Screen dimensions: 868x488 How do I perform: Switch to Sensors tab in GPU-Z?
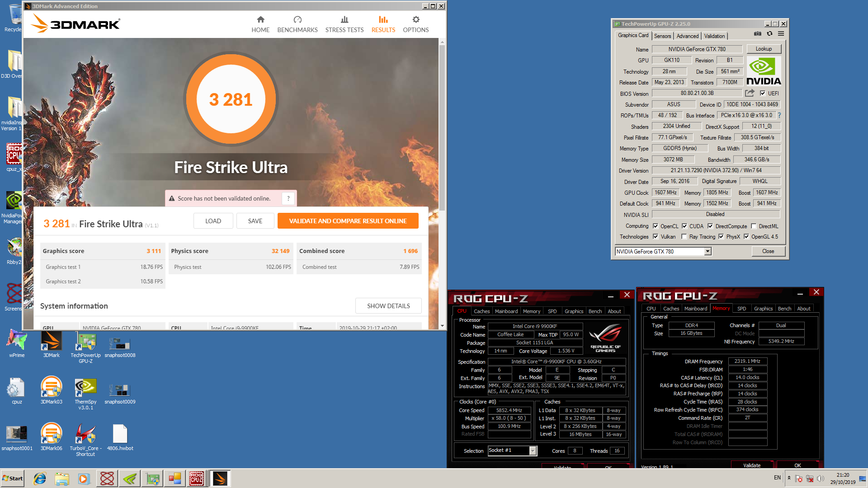tap(662, 36)
